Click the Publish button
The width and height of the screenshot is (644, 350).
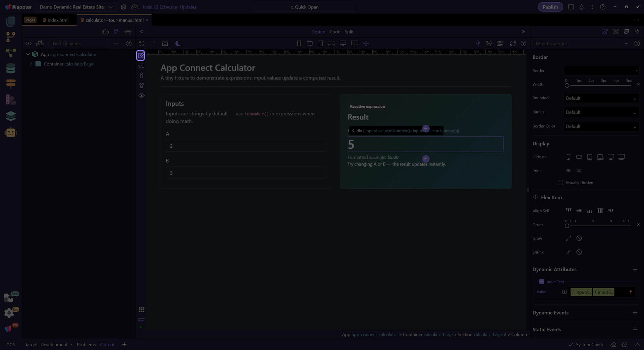point(550,7)
